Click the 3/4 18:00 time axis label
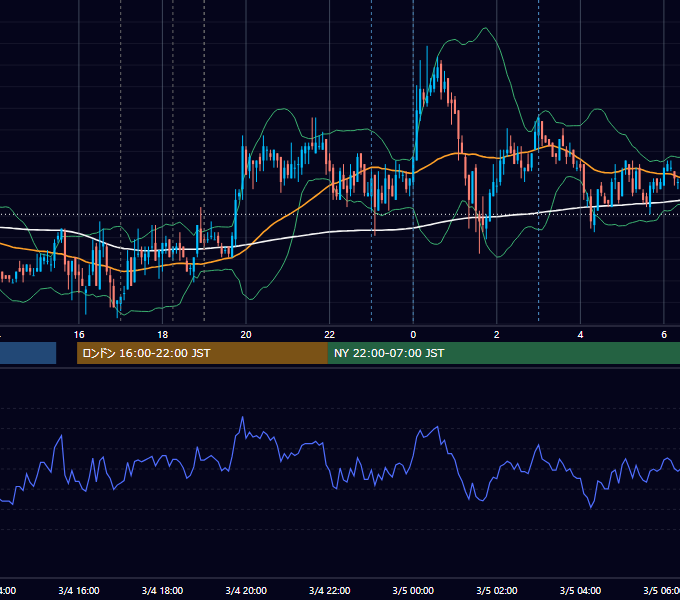680x600 pixels. tap(162, 590)
